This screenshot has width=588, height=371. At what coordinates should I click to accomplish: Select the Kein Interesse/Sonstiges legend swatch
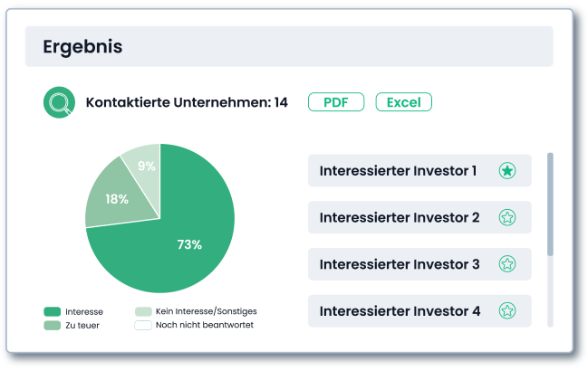pyautogui.click(x=143, y=311)
